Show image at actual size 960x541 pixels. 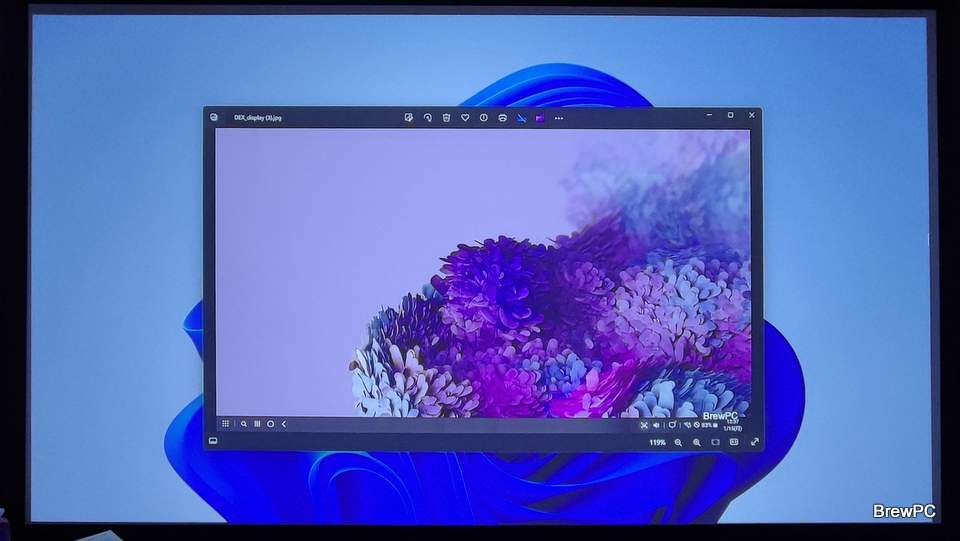(x=734, y=442)
